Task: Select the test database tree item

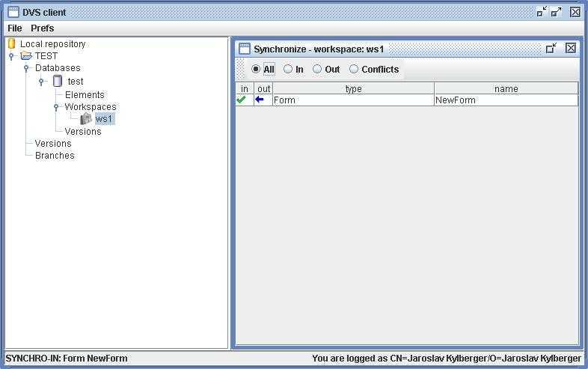Action: click(76, 82)
